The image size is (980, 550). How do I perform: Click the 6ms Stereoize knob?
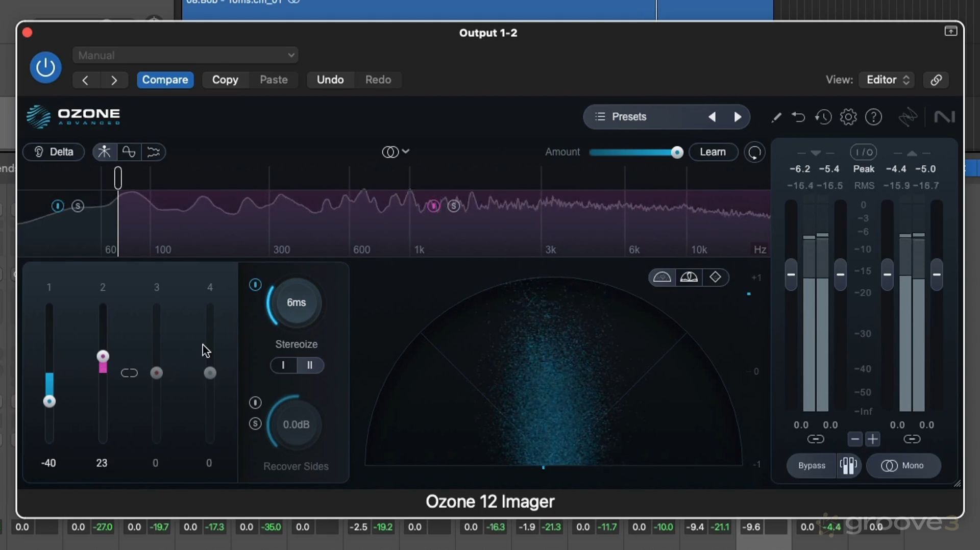pos(296,303)
